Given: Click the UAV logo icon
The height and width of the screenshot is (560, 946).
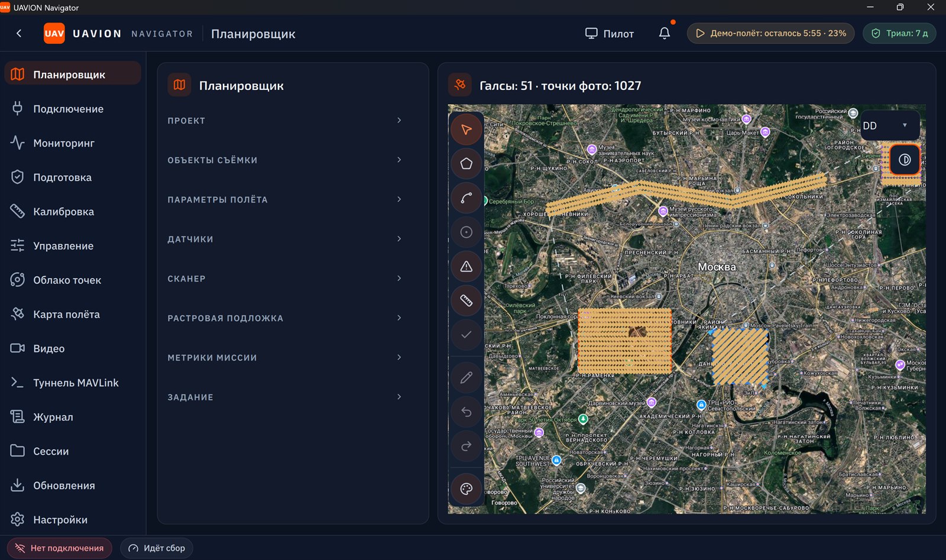Looking at the screenshot, I should tap(54, 33).
